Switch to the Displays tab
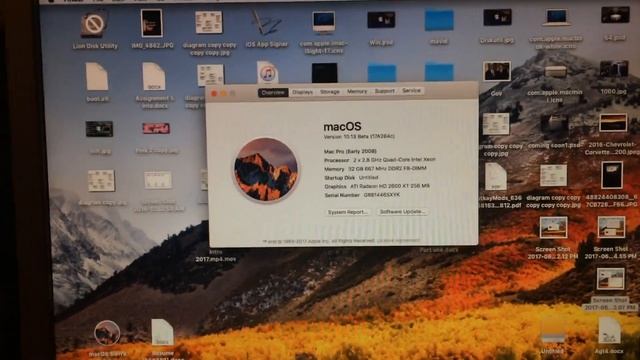 [x=302, y=92]
